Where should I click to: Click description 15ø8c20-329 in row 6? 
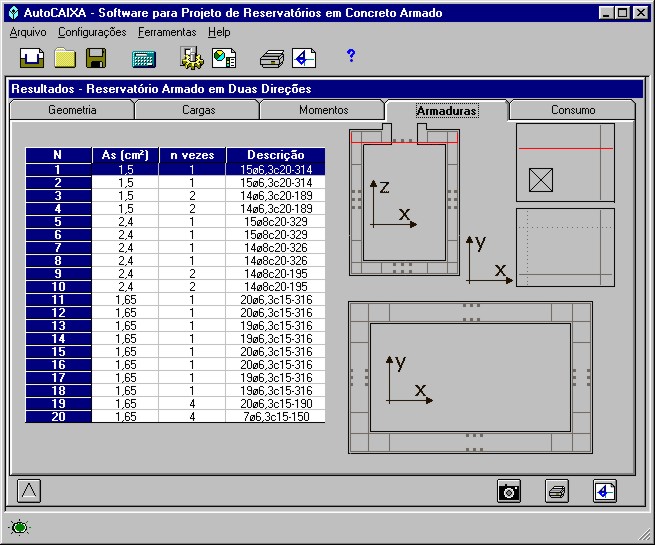[x=276, y=235]
